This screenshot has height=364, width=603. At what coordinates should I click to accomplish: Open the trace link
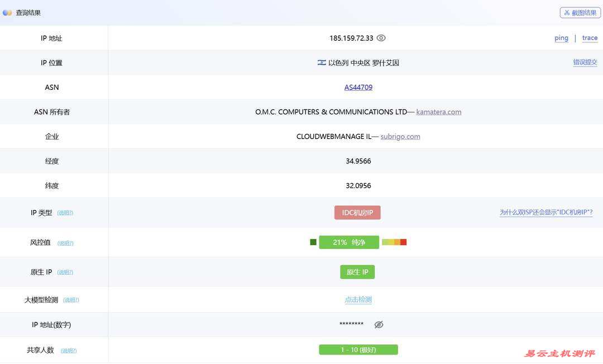[x=590, y=38]
